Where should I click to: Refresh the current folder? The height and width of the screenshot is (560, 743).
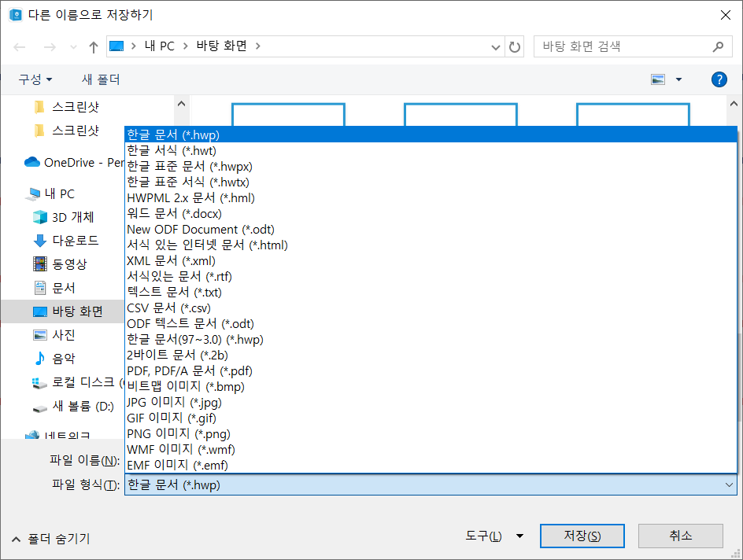pos(515,47)
